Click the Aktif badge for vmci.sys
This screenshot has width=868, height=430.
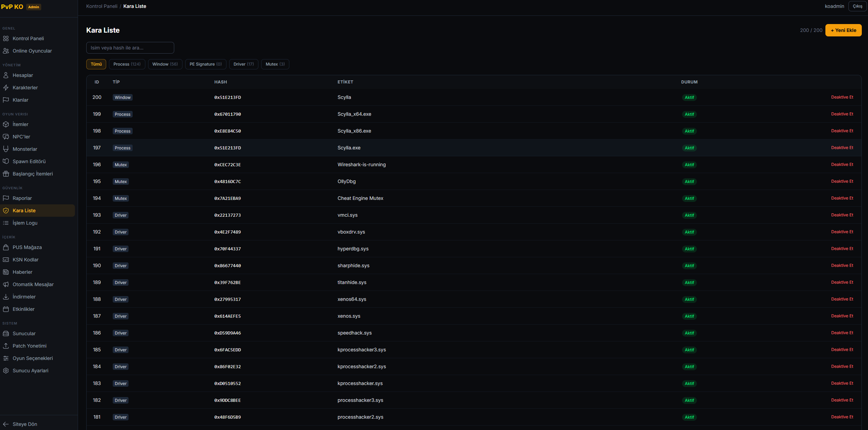pos(689,215)
